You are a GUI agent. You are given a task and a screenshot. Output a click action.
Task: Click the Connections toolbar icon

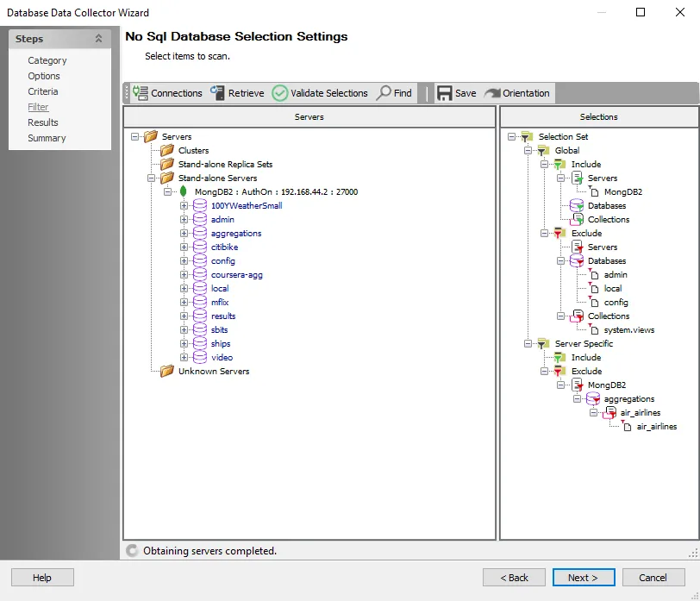click(x=141, y=93)
